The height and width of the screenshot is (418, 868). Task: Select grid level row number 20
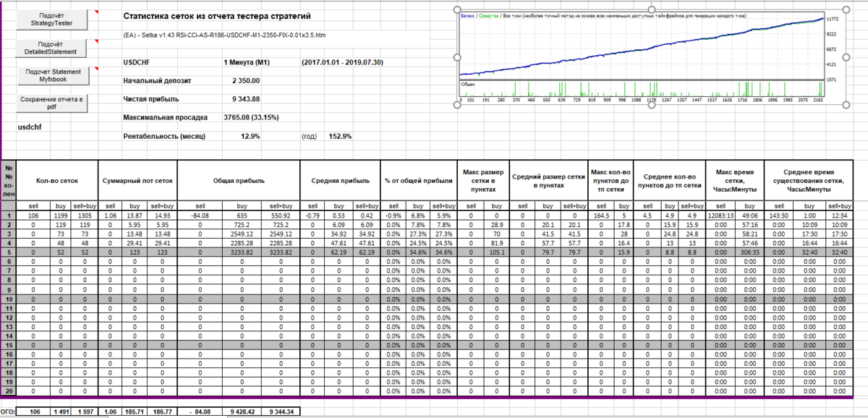pos(8,391)
